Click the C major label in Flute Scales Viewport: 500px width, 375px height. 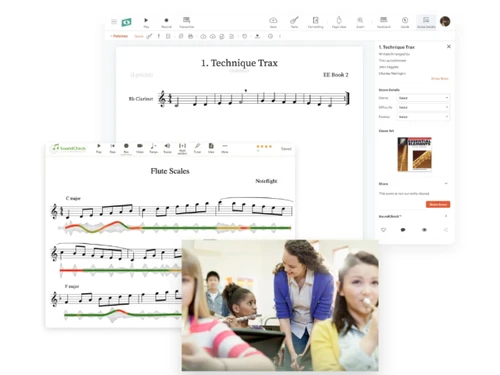pyautogui.click(x=73, y=198)
